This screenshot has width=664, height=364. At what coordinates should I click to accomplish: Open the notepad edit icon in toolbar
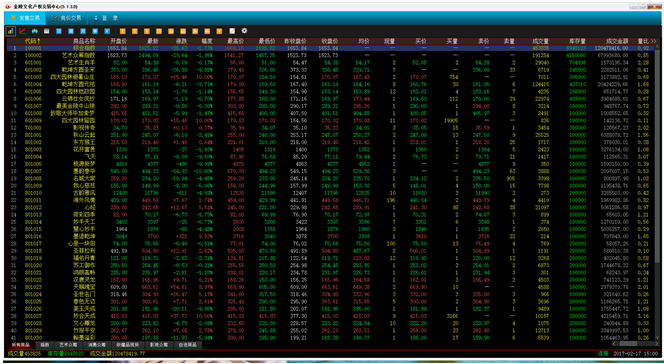[232, 31]
